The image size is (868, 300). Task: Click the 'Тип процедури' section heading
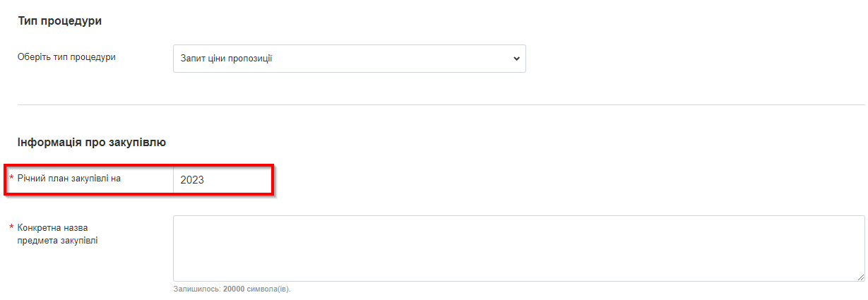click(x=60, y=21)
